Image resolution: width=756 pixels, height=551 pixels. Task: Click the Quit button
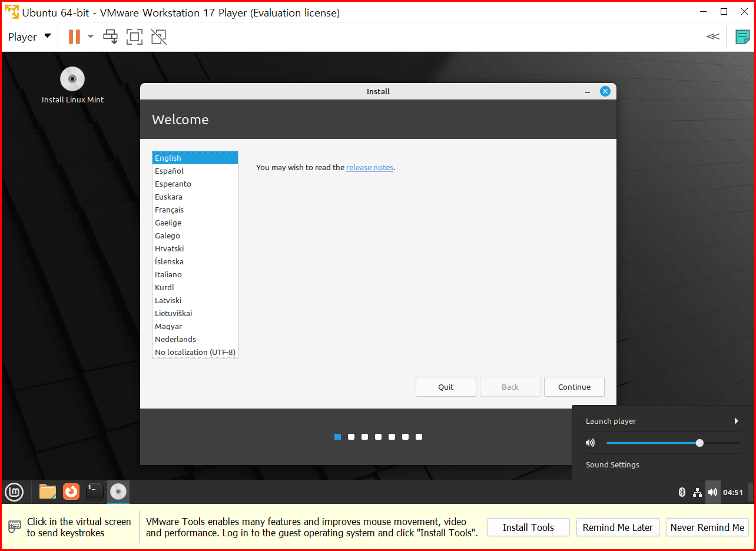[x=446, y=387]
